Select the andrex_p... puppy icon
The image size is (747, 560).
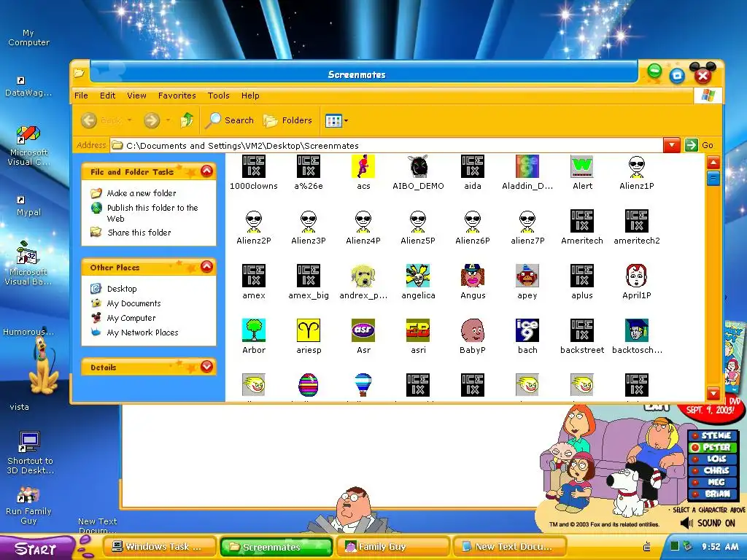363,276
